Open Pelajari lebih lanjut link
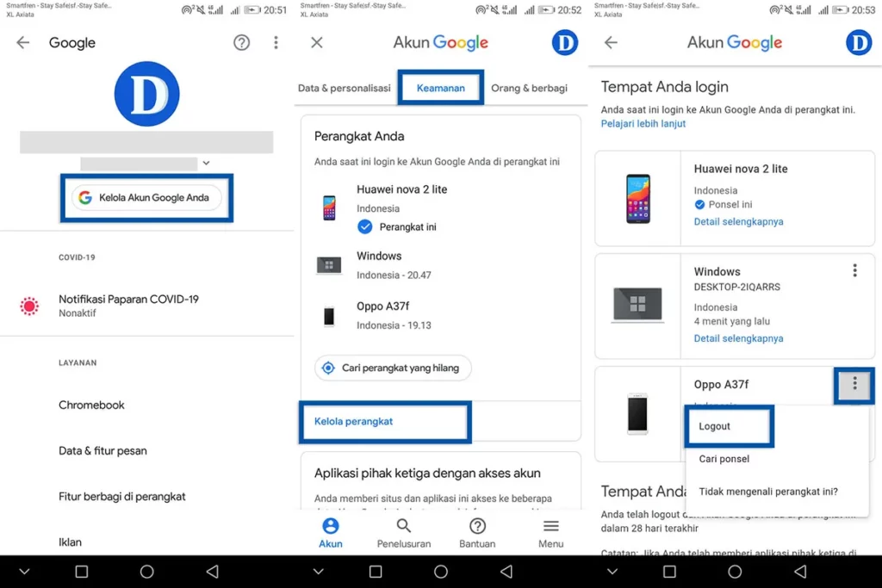This screenshot has width=882, height=588. [x=643, y=124]
